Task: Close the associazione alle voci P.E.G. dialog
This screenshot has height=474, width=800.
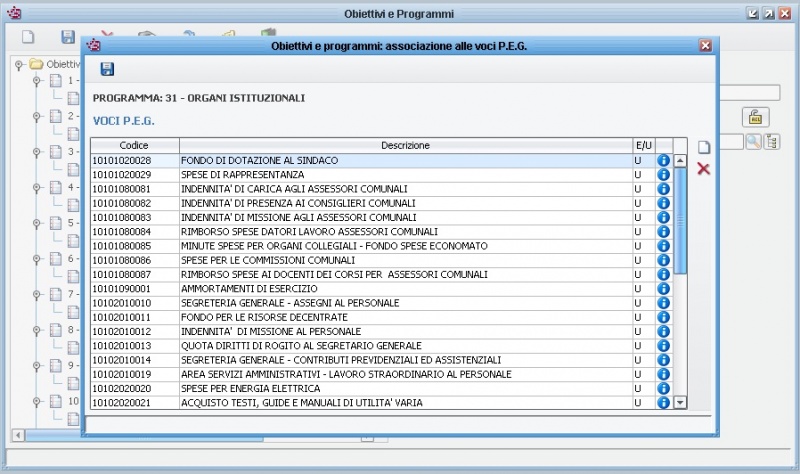Action: pyautogui.click(x=705, y=46)
